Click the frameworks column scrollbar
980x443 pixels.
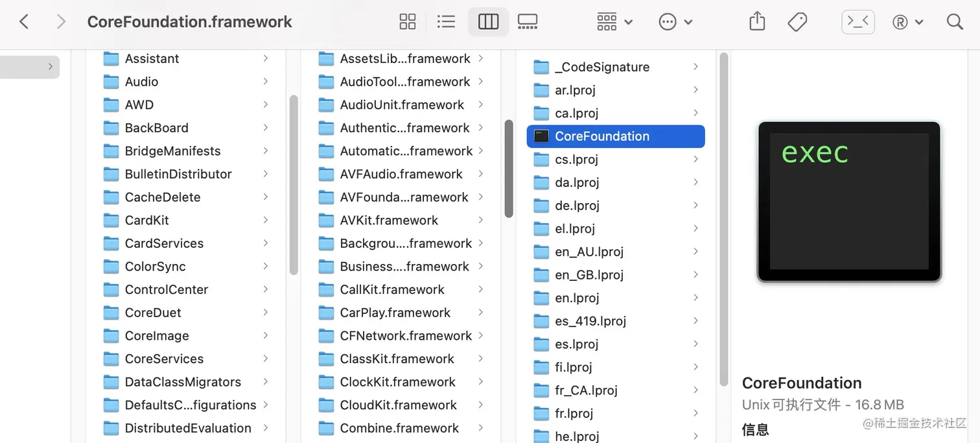coord(509,168)
